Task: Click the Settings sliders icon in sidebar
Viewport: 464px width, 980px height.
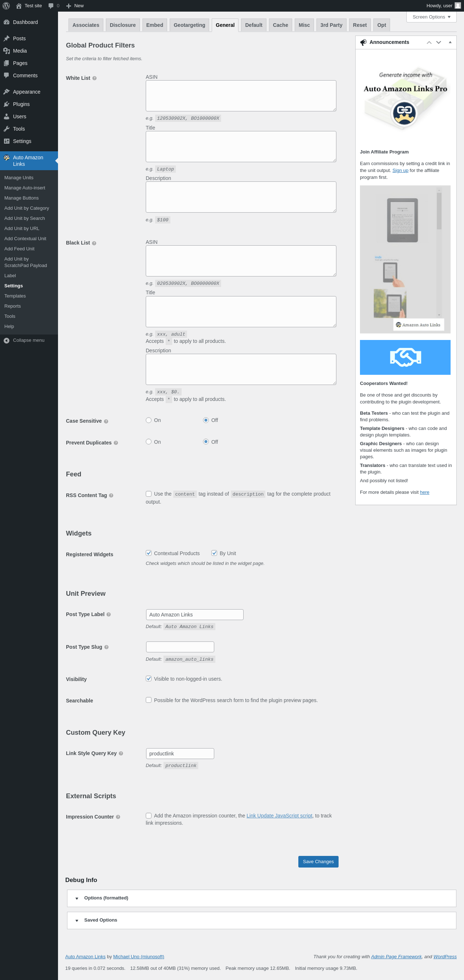Action: (7, 141)
